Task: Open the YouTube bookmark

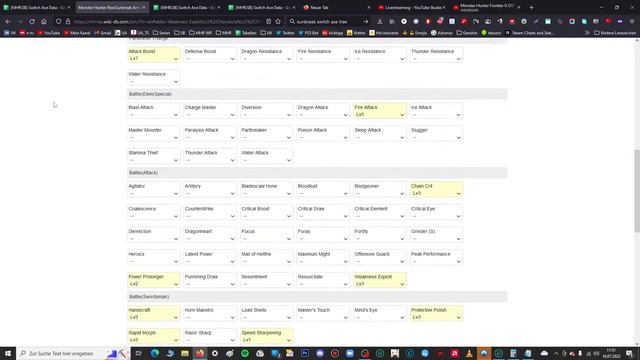Action: [x=49, y=33]
